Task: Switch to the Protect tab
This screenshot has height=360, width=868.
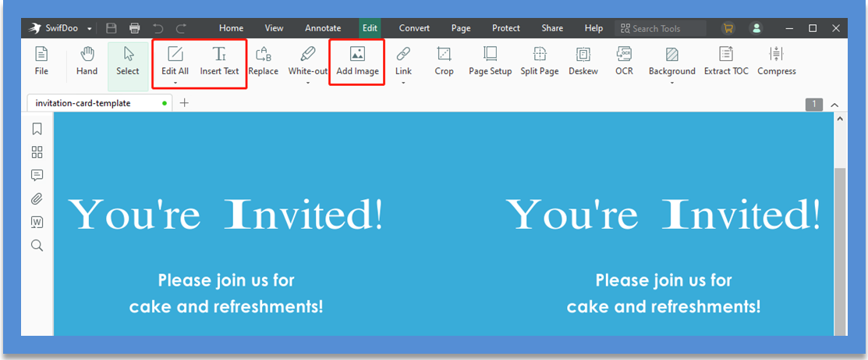Action: (x=506, y=28)
